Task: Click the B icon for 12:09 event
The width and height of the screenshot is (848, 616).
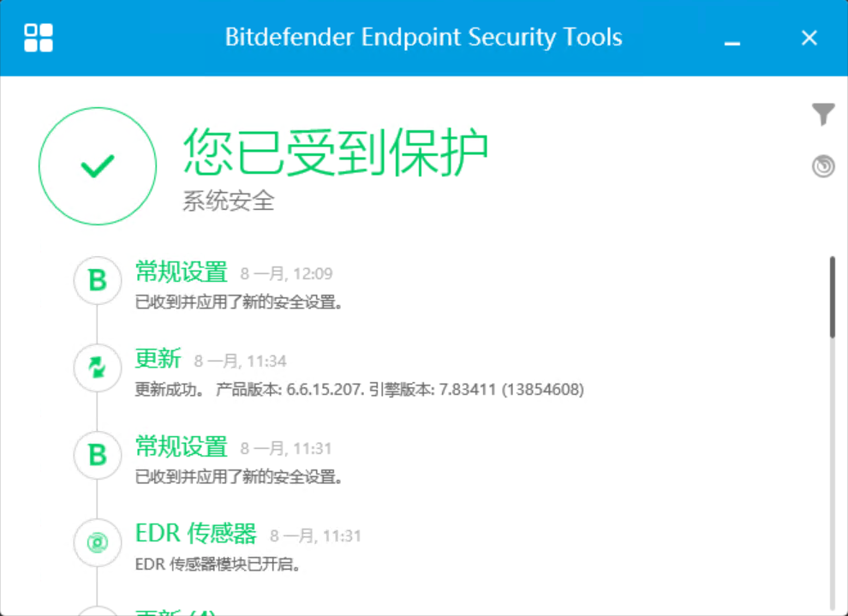Action: (98, 280)
